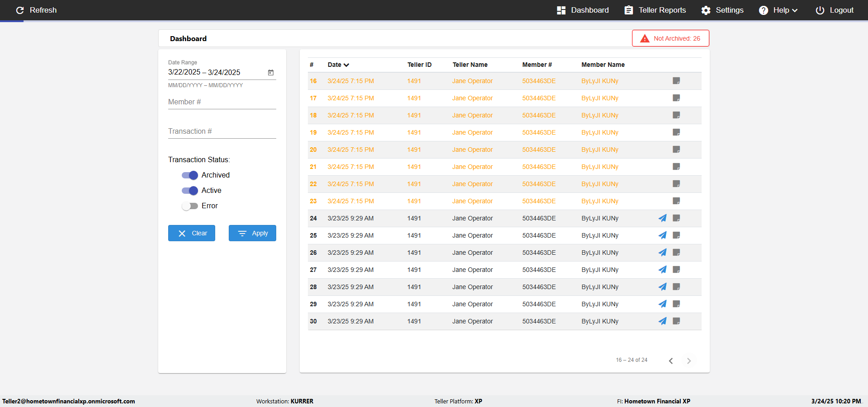868x407 pixels.
Task: Click Hometown Financial XP in status bar
Action: click(x=657, y=401)
